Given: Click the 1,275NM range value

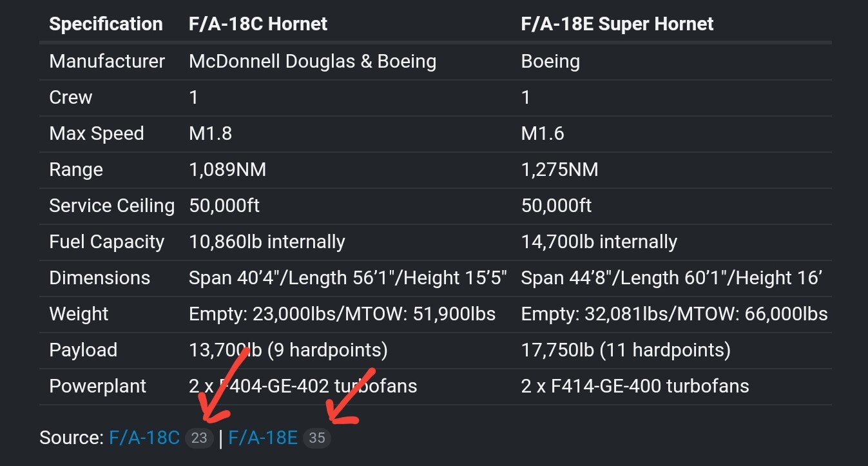Looking at the screenshot, I should 559,170.
